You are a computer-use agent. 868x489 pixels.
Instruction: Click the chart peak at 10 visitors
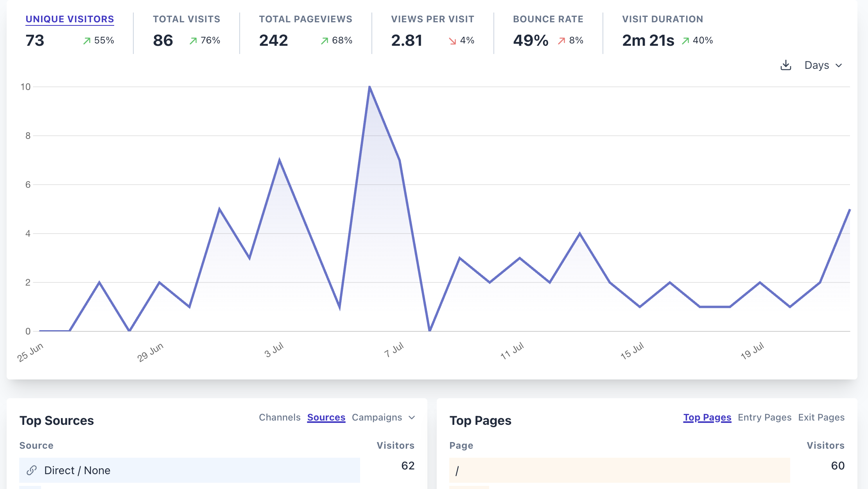pyautogui.click(x=369, y=87)
